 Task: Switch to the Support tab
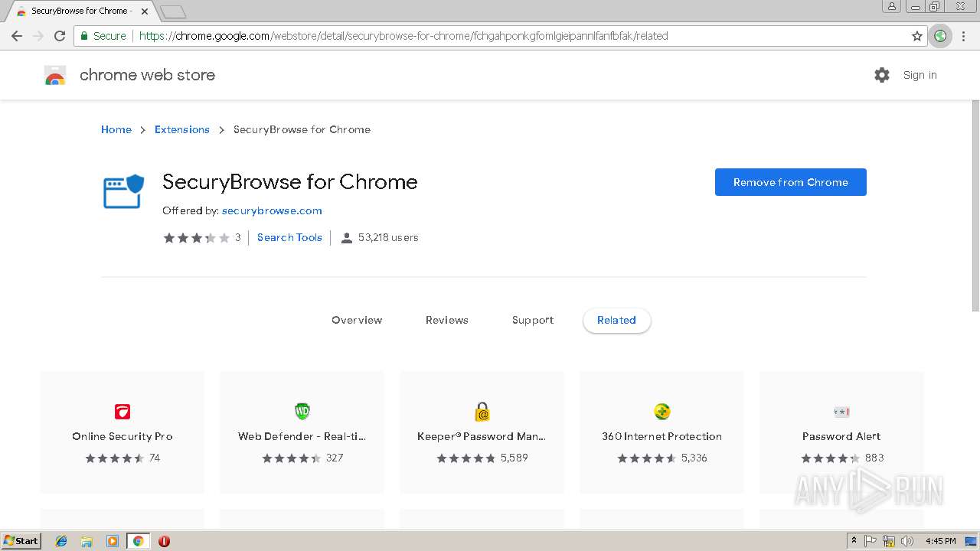pos(533,321)
